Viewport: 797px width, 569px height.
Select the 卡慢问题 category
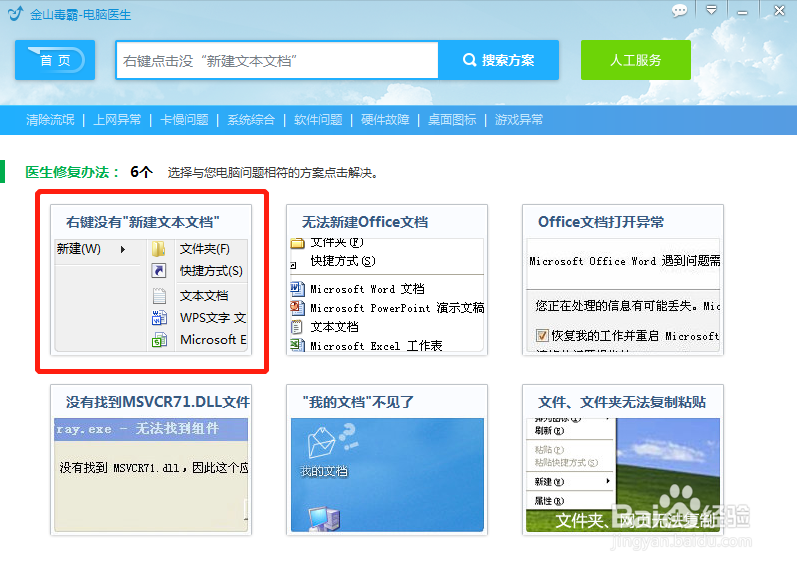click(184, 120)
